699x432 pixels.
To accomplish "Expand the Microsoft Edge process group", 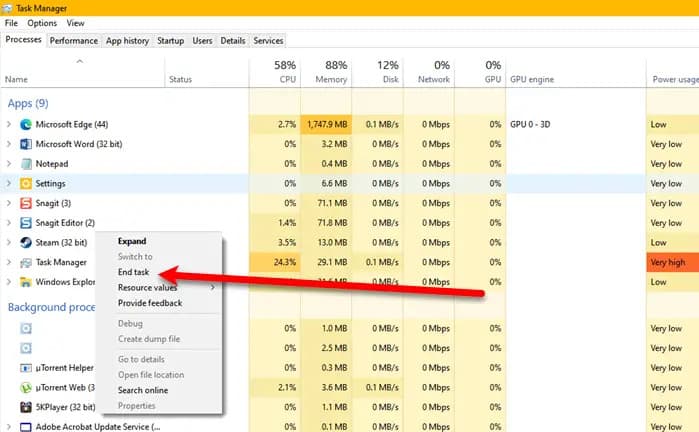I will pos(9,124).
